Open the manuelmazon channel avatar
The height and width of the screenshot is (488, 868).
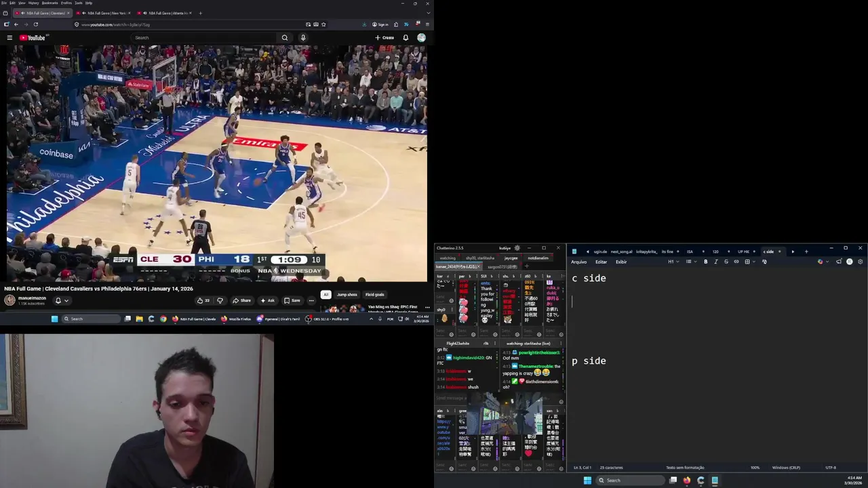coord(9,300)
